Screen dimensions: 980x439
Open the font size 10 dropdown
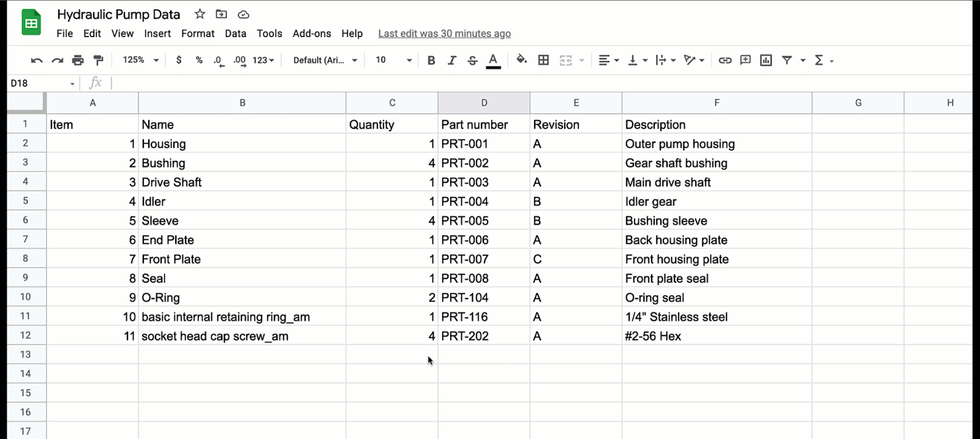click(393, 60)
